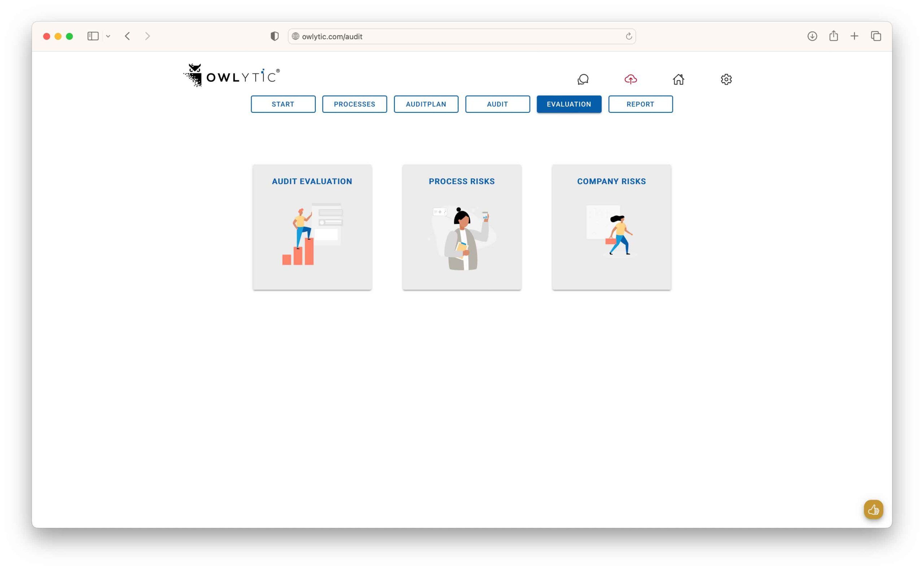Open the AUDITPLAN section

[x=426, y=104]
